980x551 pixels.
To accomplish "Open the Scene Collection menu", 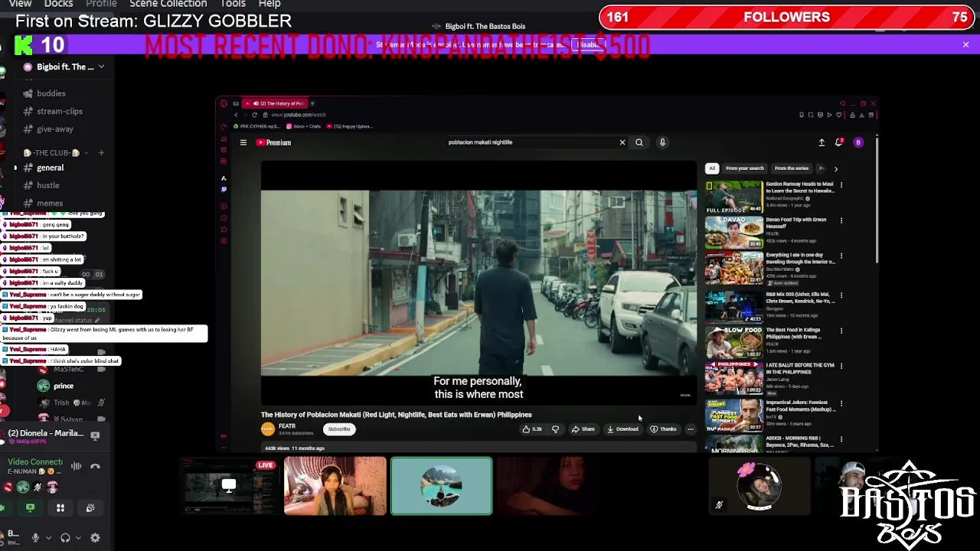I will 168,4.
